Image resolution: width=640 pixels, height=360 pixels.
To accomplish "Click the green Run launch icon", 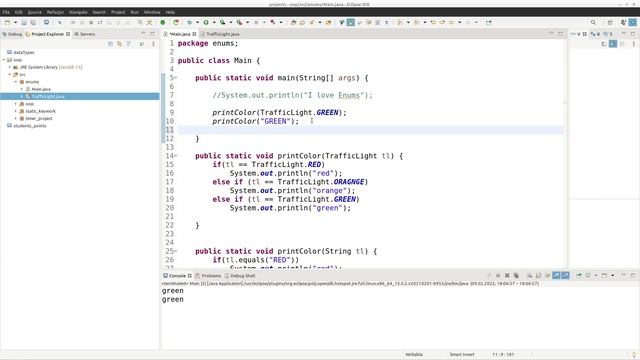I will click(206, 22).
